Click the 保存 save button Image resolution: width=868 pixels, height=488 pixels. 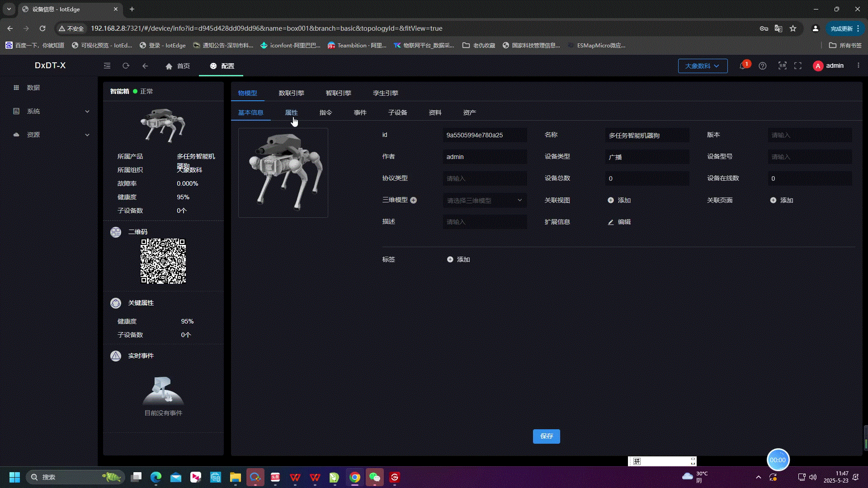point(546,436)
